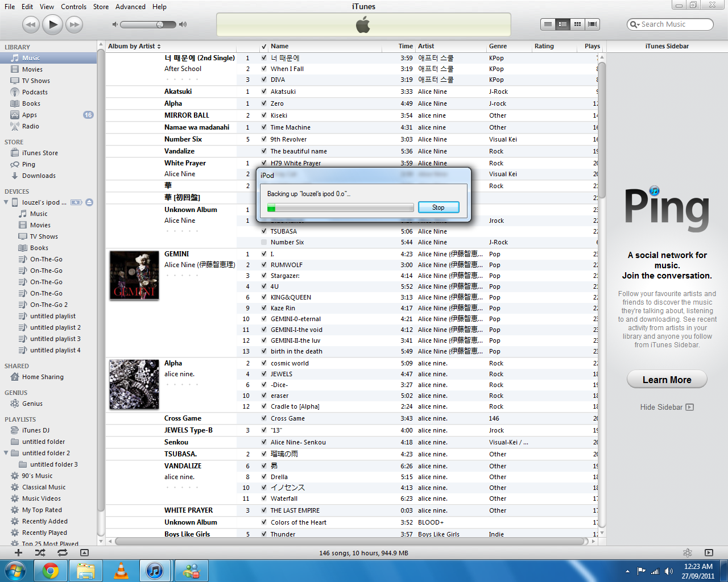Show the album artwork pane
Image resolution: width=728 pixels, height=582 pixels.
(x=84, y=552)
